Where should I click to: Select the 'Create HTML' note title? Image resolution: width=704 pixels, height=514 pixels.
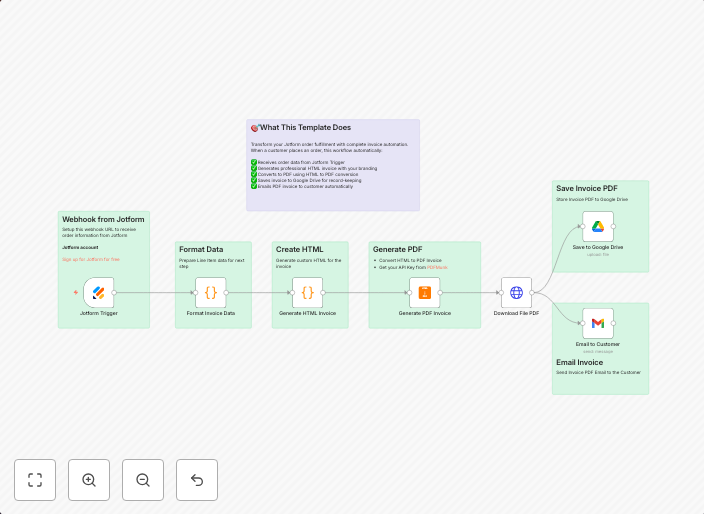(x=299, y=250)
